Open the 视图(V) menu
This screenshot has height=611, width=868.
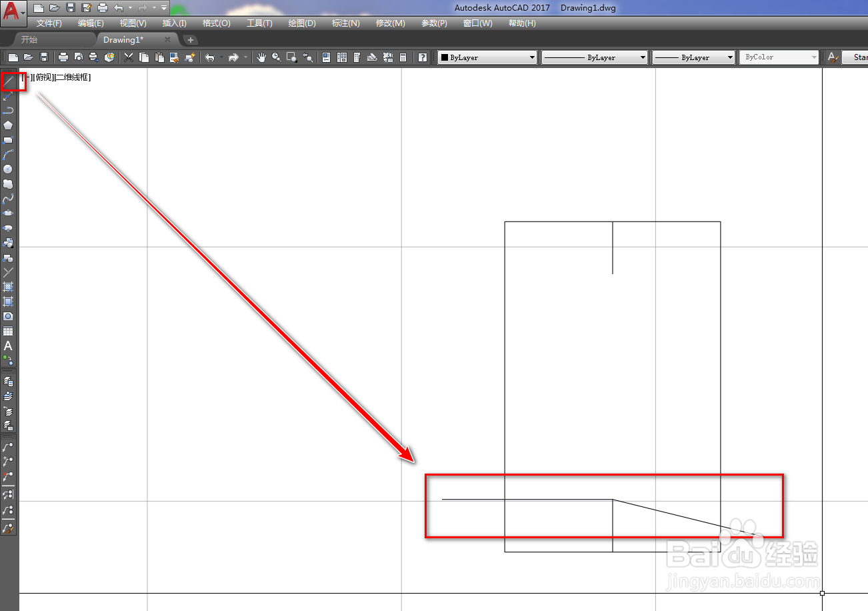point(133,23)
